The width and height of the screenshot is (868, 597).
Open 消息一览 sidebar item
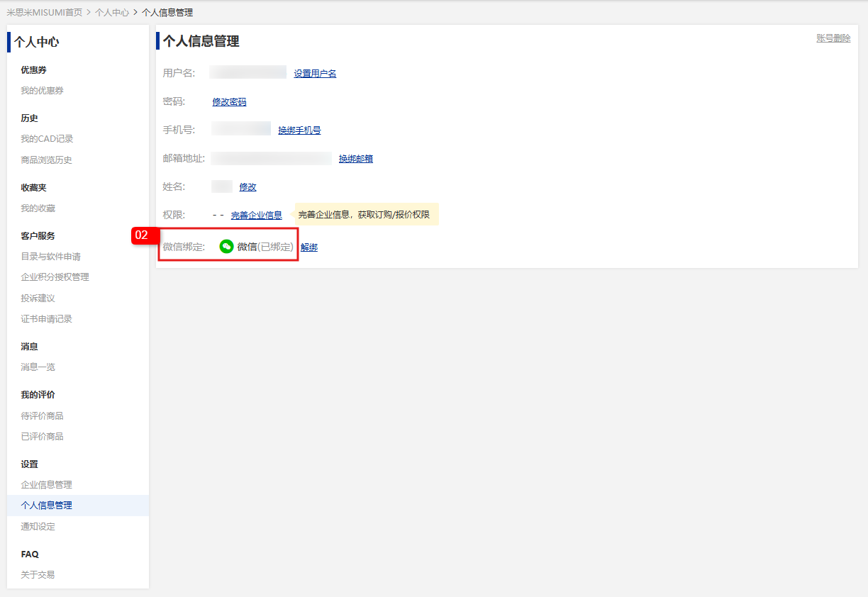point(38,367)
